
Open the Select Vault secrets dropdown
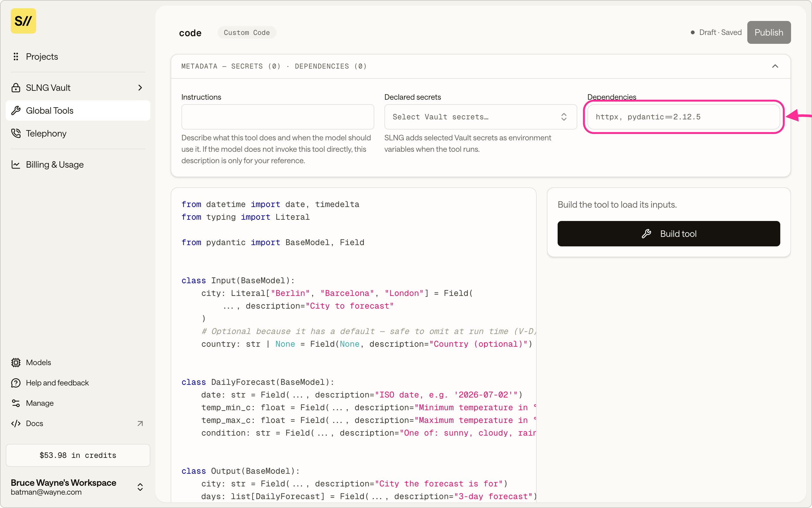click(481, 117)
